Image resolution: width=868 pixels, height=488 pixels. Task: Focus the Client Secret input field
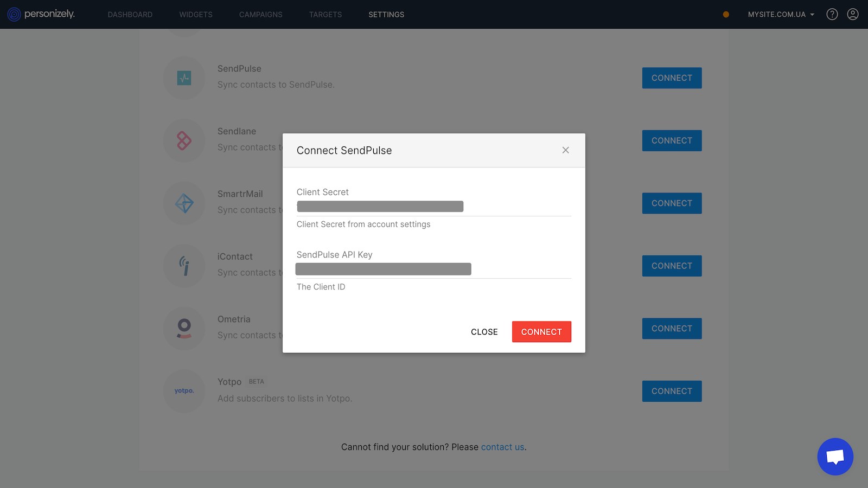[433, 207]
